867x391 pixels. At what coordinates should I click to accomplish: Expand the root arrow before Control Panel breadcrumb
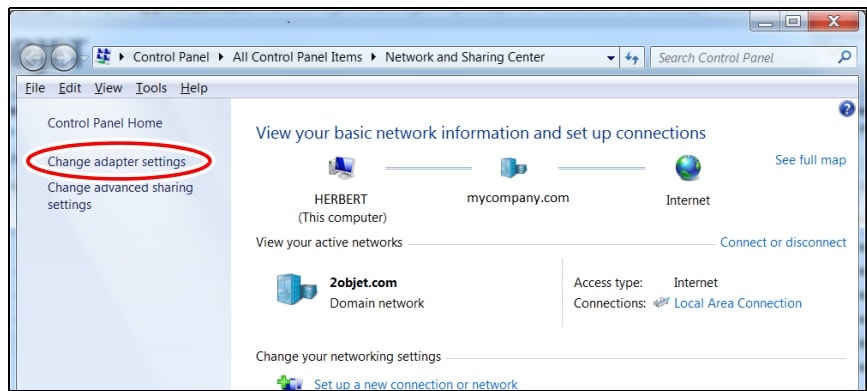point(122,58)
